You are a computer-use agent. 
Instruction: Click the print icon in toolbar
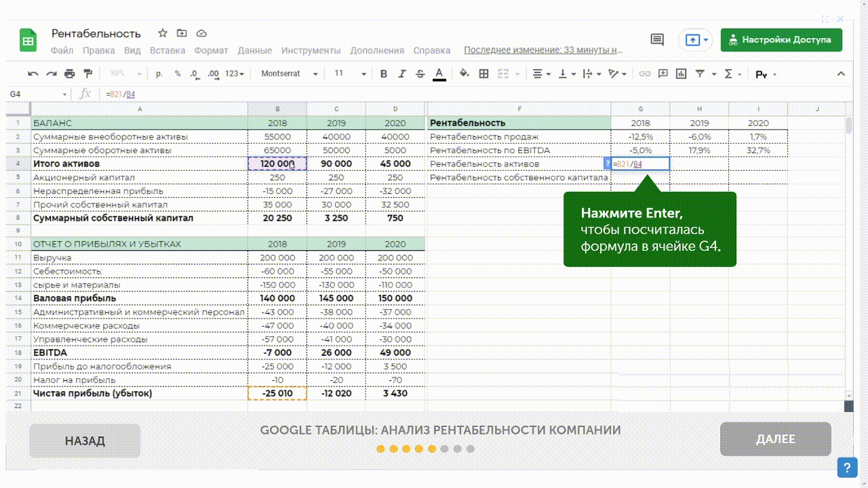tap(69, 74)
